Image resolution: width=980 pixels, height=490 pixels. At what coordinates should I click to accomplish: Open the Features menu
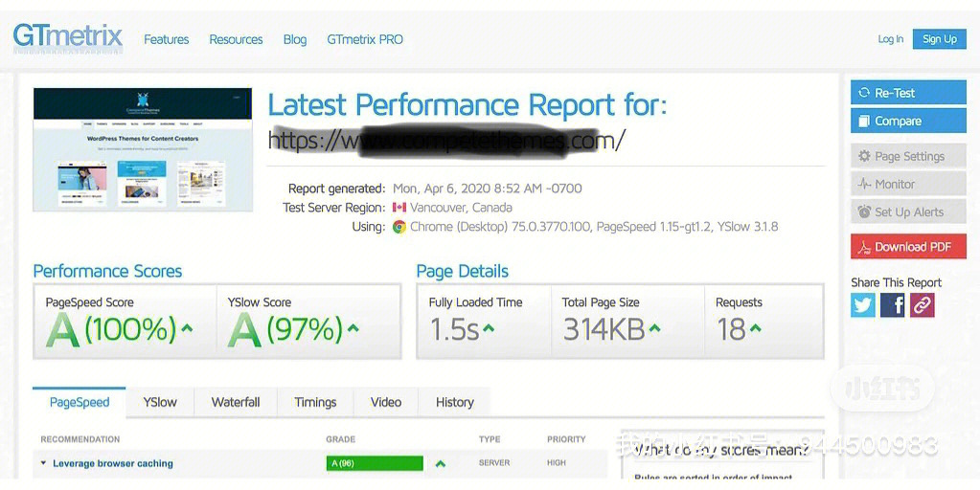coord(167,39)
